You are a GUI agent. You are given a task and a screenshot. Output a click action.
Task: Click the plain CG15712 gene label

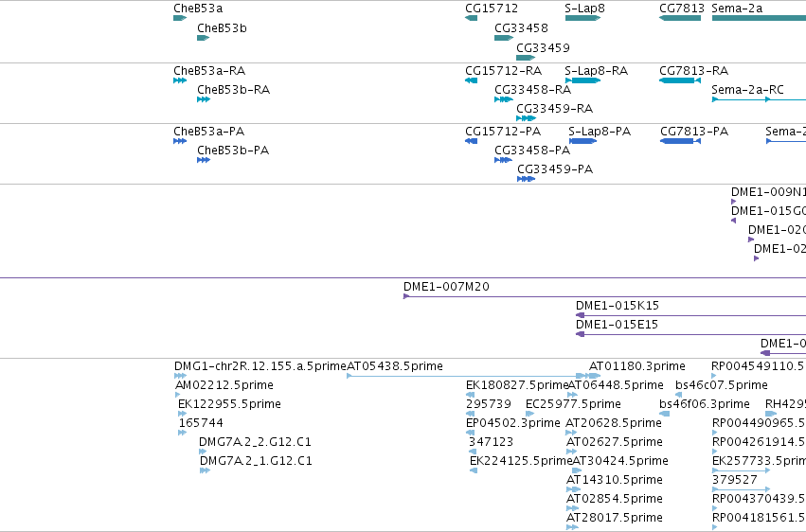492,9
